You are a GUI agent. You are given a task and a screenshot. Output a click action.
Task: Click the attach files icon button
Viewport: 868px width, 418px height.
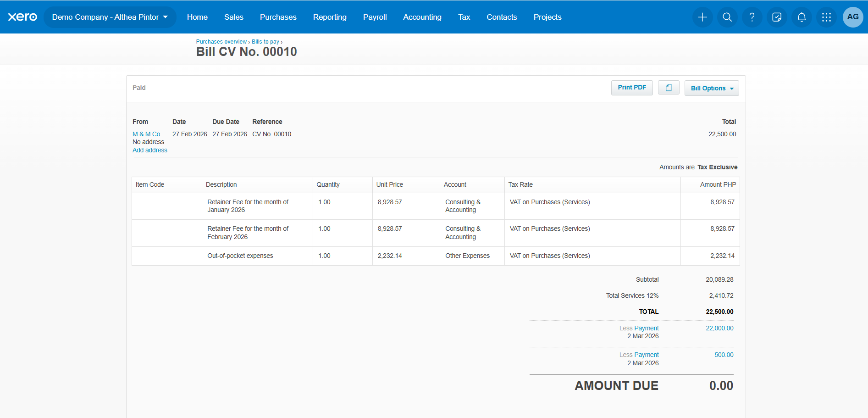(669, 88)
